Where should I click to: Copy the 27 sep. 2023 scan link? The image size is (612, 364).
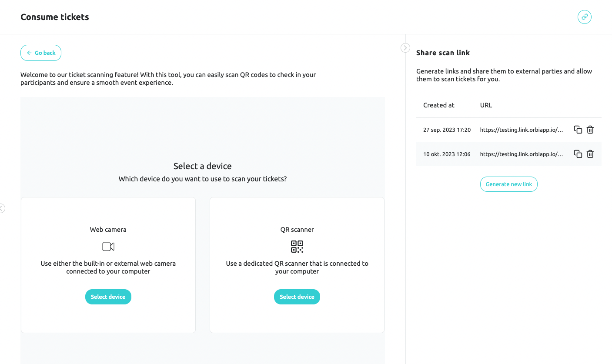coord(578,130)
